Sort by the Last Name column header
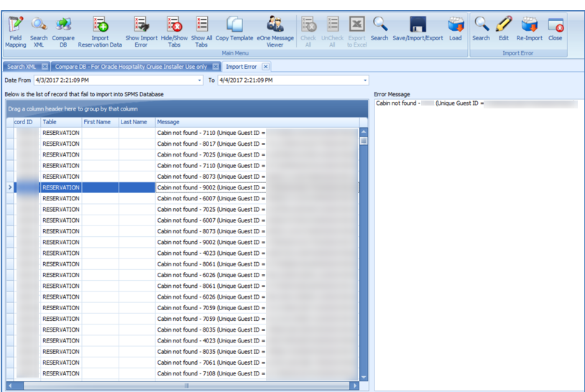585x392 pixels. tap(137, 122)
